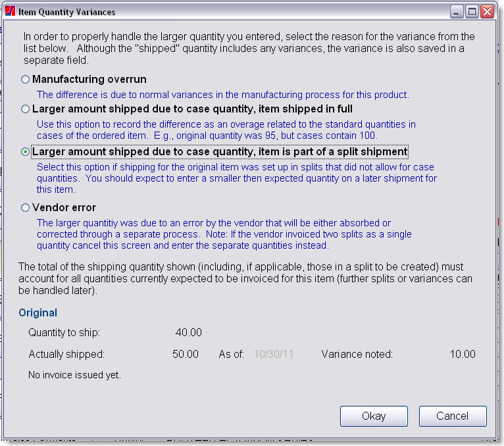The image size is (504, 446).
Task: Click the Original section heading
Action: click(38, 312)
